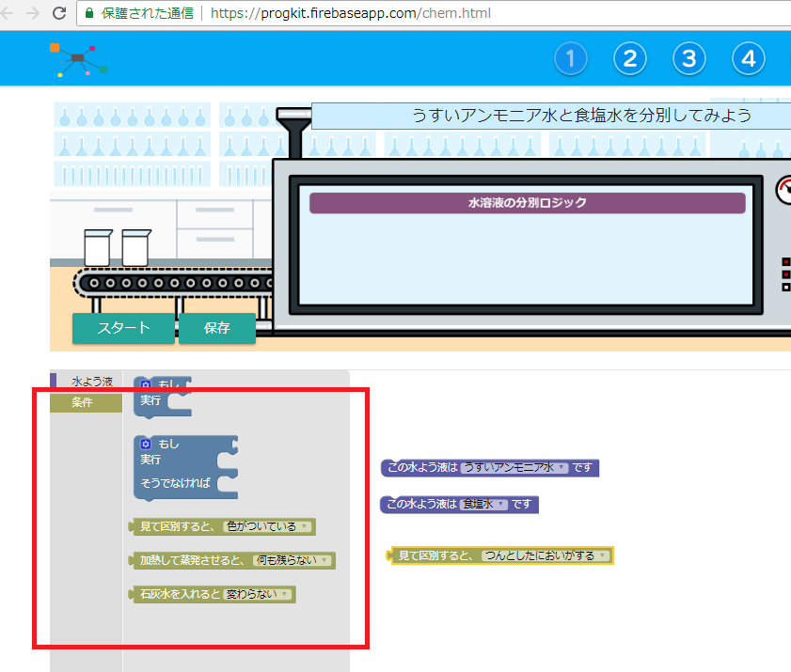This screenshot has height=672, width=791.
Task: Open stage 2 circle button
Action: [629, 58]
